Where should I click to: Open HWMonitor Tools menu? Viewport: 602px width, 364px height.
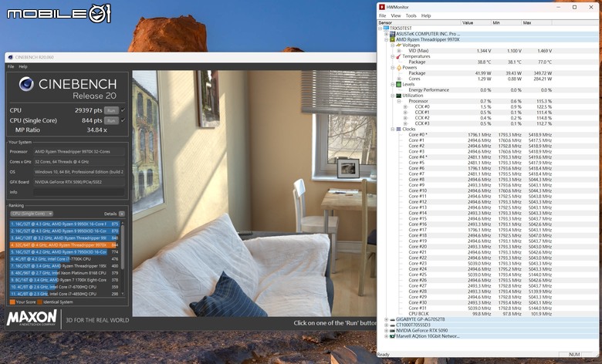coord(411,15)
